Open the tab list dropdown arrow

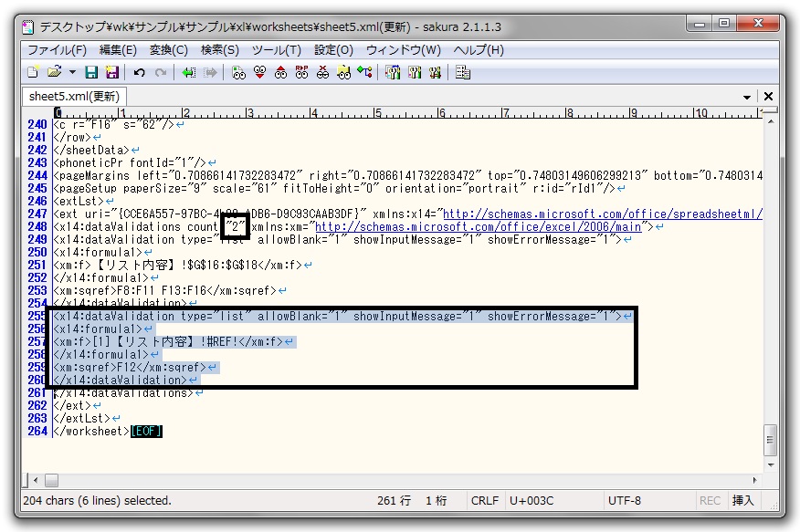747,97
